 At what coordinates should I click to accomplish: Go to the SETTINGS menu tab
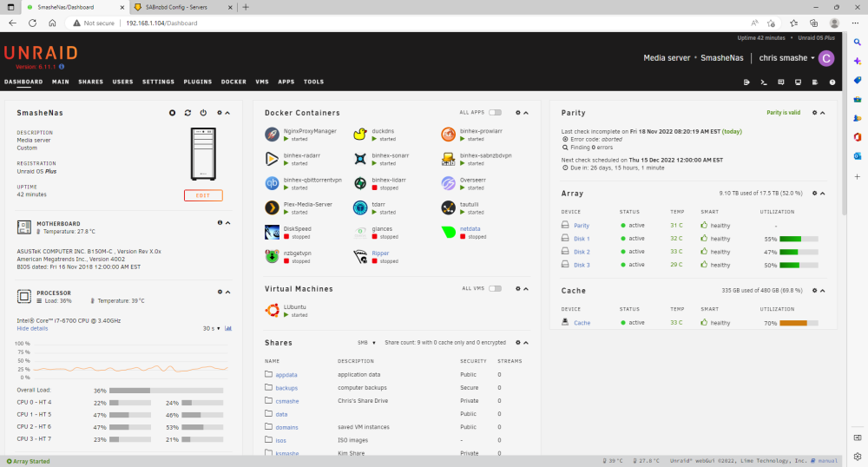tap(158, 82)
